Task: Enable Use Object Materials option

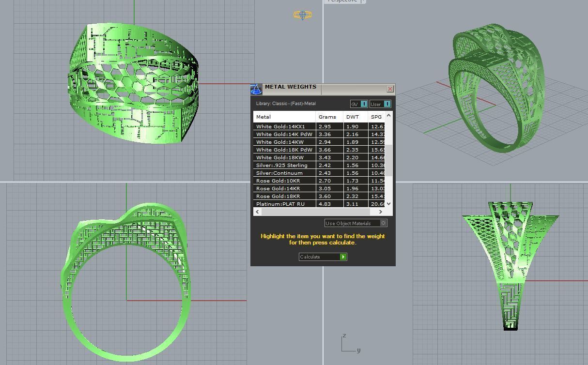Action: pos(356,223)
